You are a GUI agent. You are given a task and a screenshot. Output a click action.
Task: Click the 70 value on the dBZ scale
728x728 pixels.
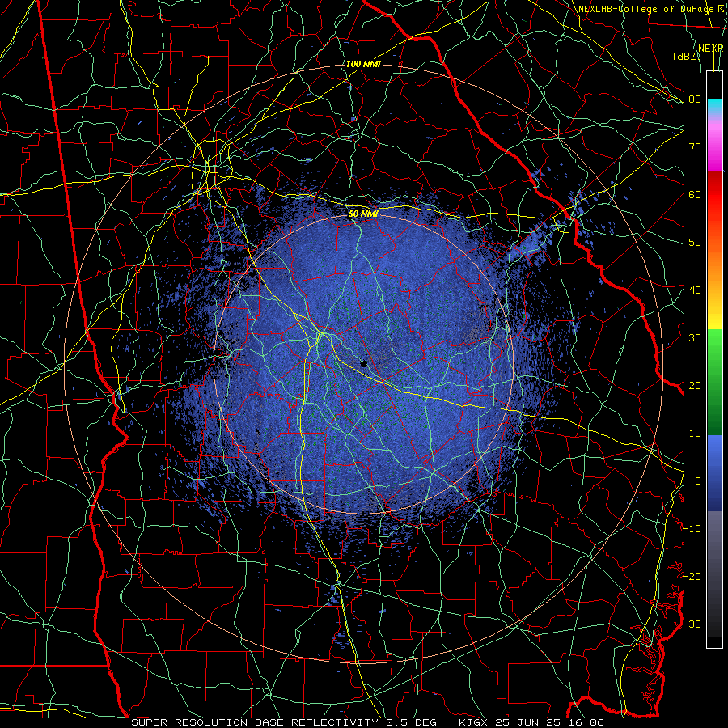pos(695,146)
